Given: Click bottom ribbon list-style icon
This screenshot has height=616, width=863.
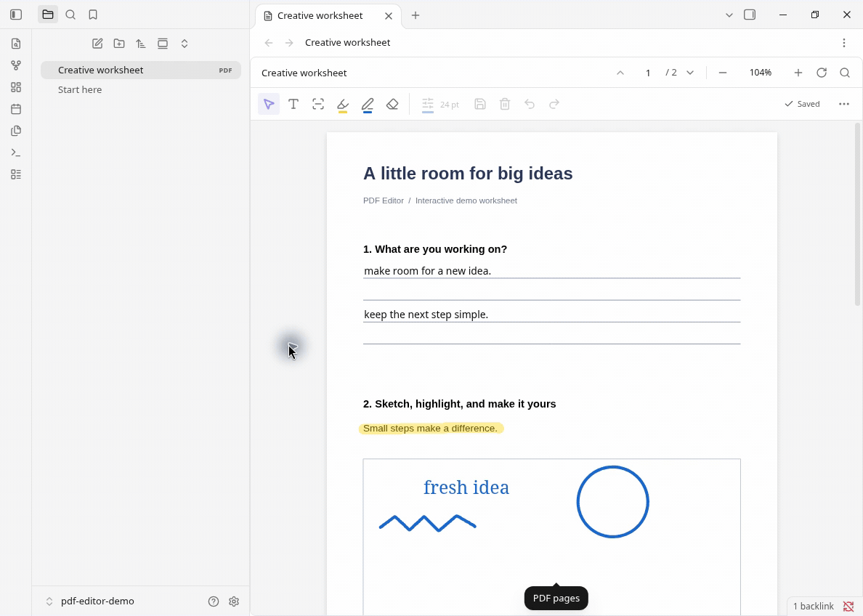Looking at the screenshot, I should [16, 174].
